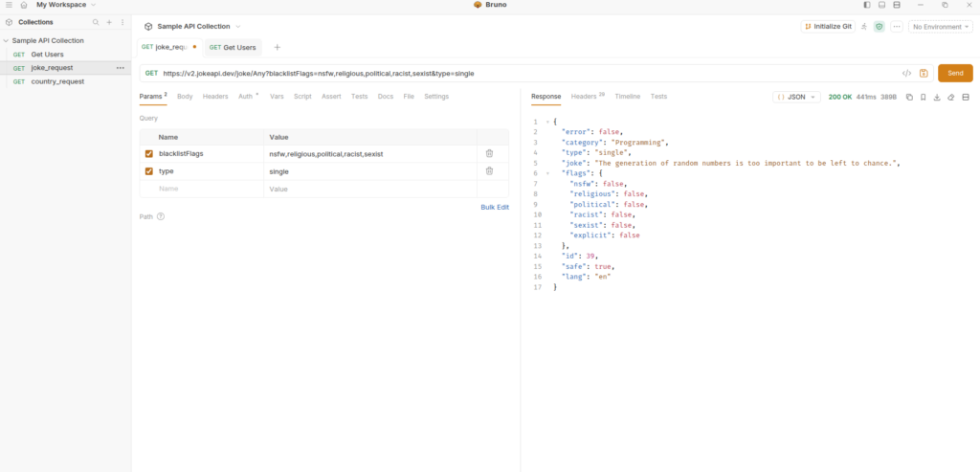Toggle response pane layout icon
The height and width of the screenshot is (472, 980).
point(966,97)
